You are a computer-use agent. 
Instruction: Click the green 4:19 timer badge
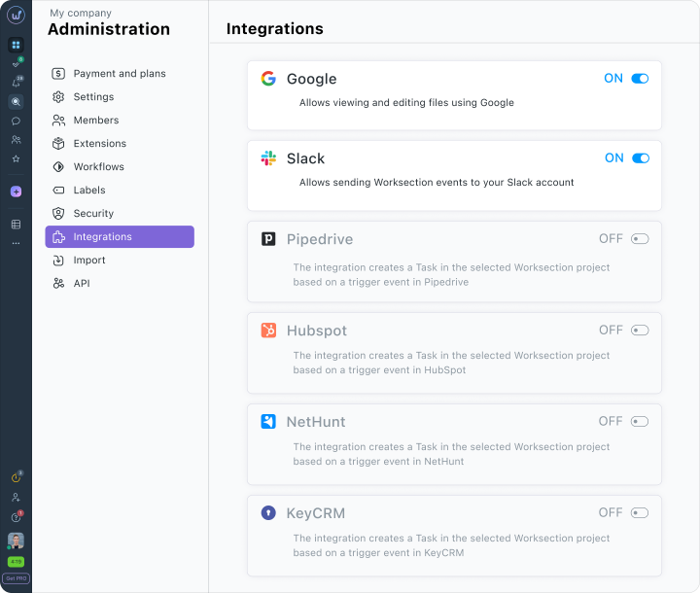17,561
